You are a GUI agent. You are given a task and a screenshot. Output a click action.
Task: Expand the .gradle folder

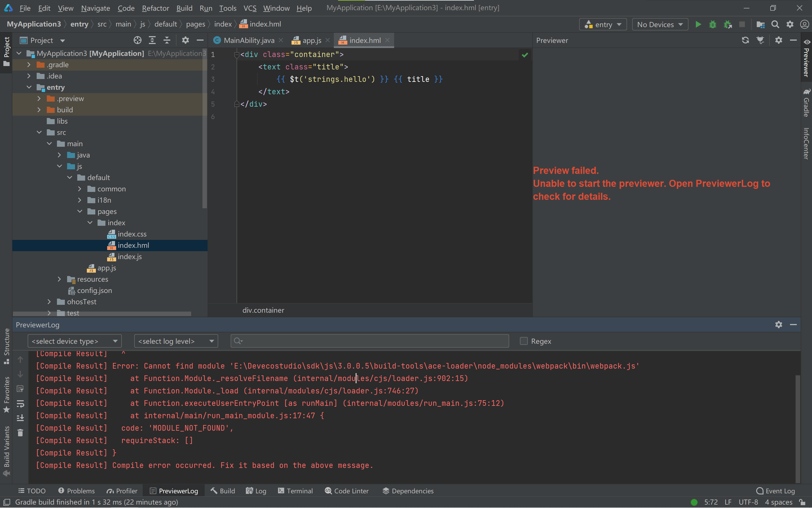[29, 65]
